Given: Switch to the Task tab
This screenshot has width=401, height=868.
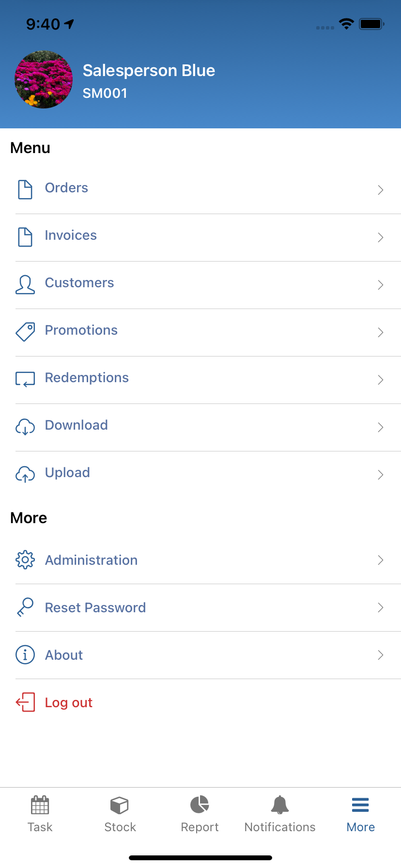Looking at the screenshot, I should [x=40, y=814].
